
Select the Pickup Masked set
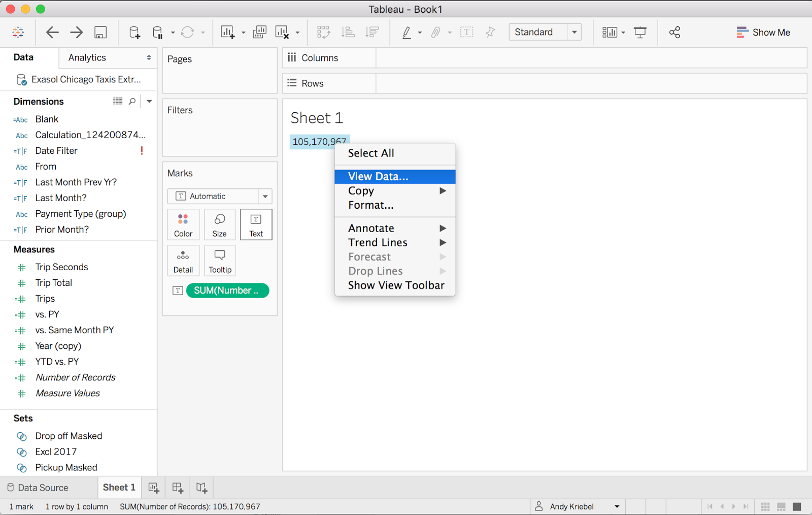(x=66, y=468)
